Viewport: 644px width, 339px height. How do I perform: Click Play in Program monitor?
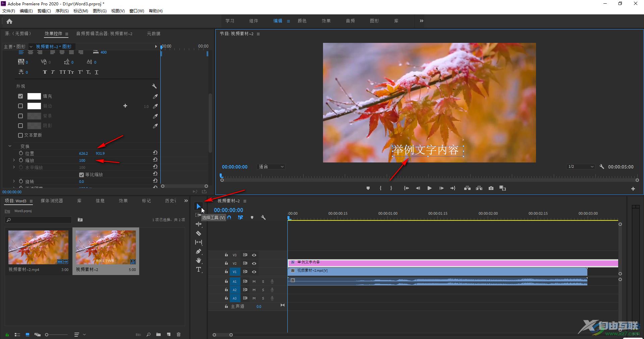429,188
